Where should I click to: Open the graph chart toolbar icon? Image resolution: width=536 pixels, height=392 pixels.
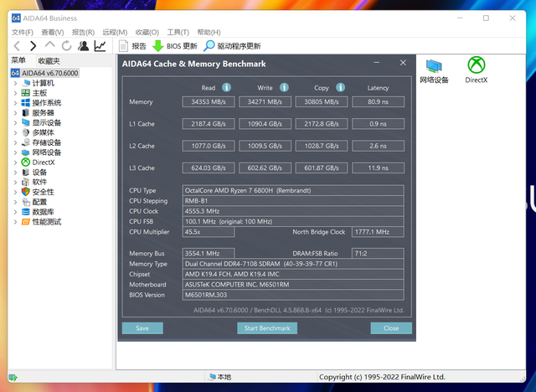point(100,46)
